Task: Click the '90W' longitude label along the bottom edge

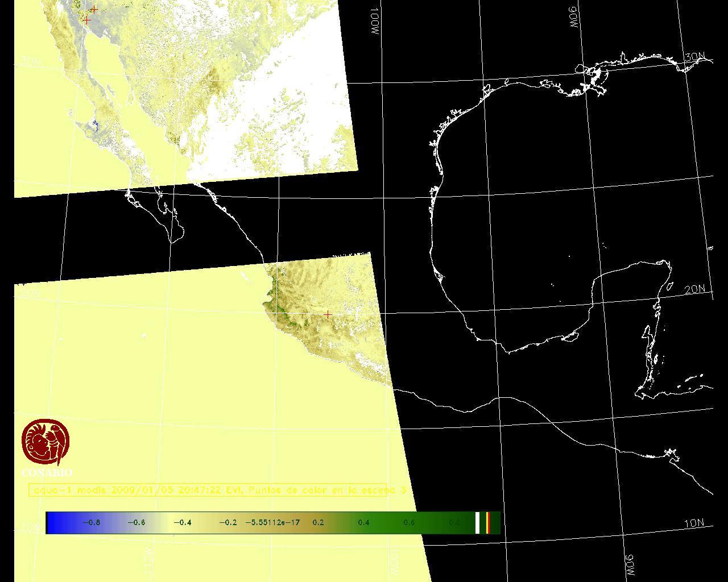Action: 628,564
